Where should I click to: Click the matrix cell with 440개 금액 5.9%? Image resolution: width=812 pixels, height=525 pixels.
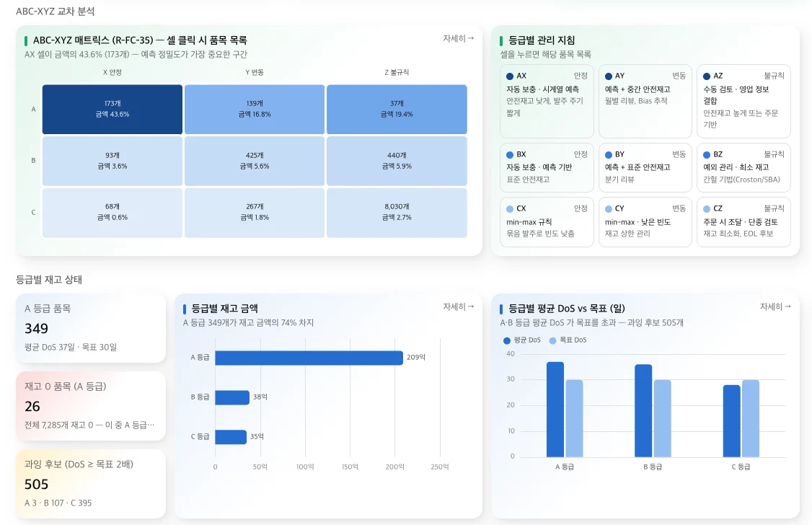pyautogui.click(x=397, y=161)
